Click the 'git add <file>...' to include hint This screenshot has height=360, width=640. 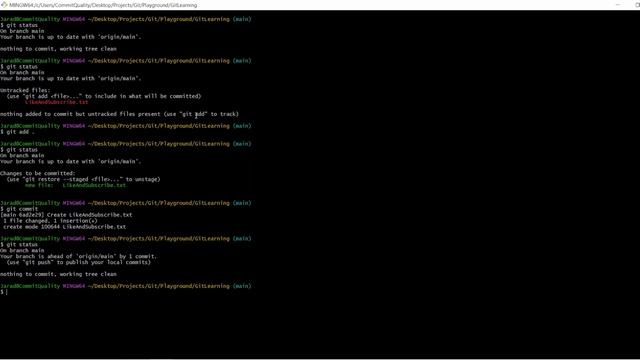point(104,96)
